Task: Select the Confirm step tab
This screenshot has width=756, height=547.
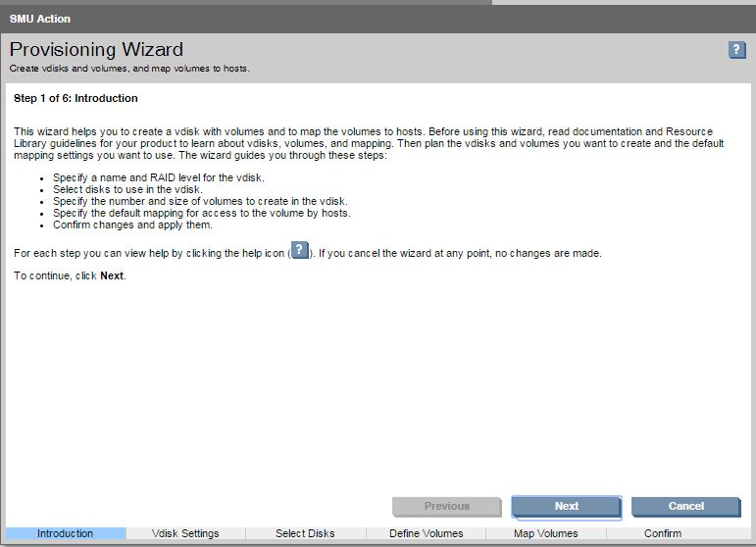Action: click(x=663, y=533)
